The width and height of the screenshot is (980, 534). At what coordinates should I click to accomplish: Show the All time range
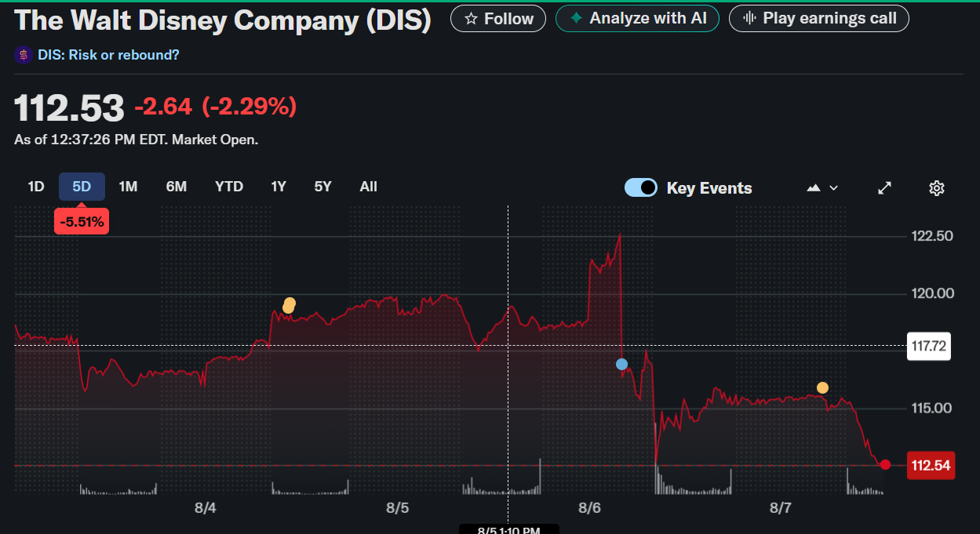point(369,187)
